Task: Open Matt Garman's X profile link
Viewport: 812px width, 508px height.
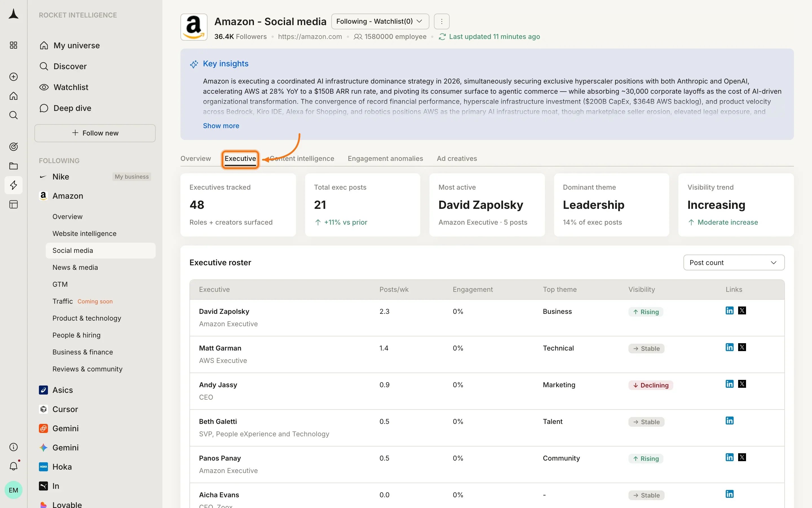Action: [742, 347]
